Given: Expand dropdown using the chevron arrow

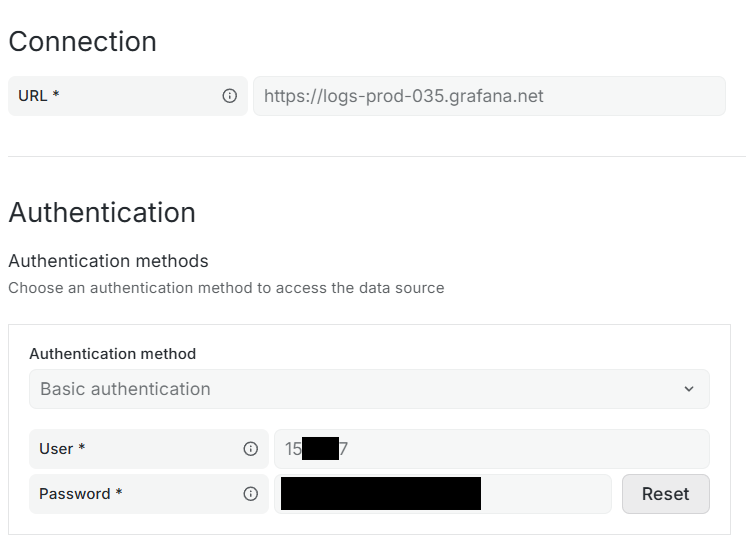Looking at the screenshot, I should (x=689, y=389).
